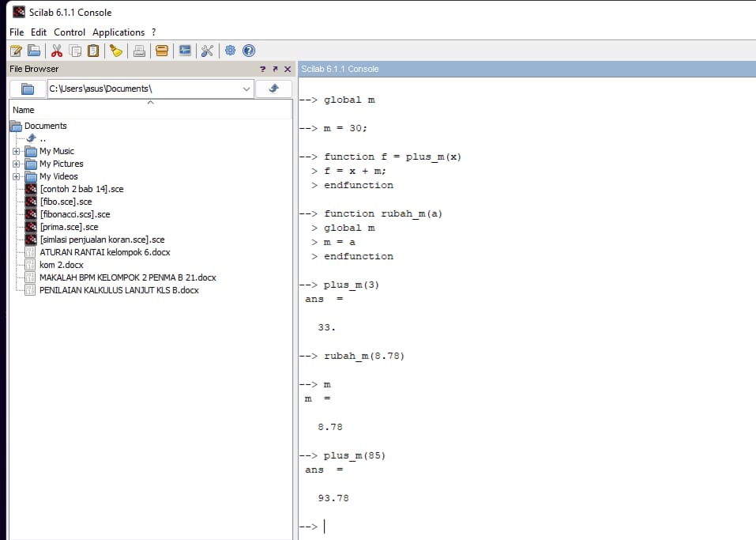Screen dimensions: 756x540
Task: Select the Documents root folder
Action: (x=45, y=126)
